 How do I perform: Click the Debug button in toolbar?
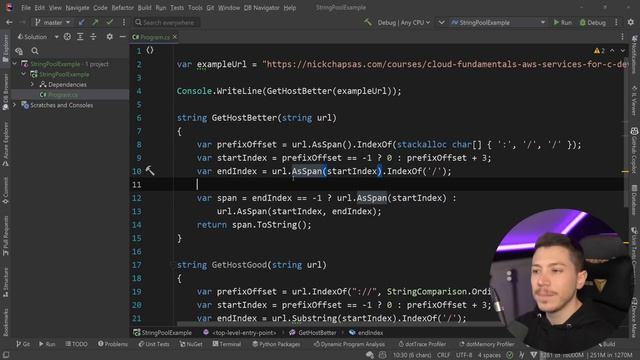pos(593,22)
